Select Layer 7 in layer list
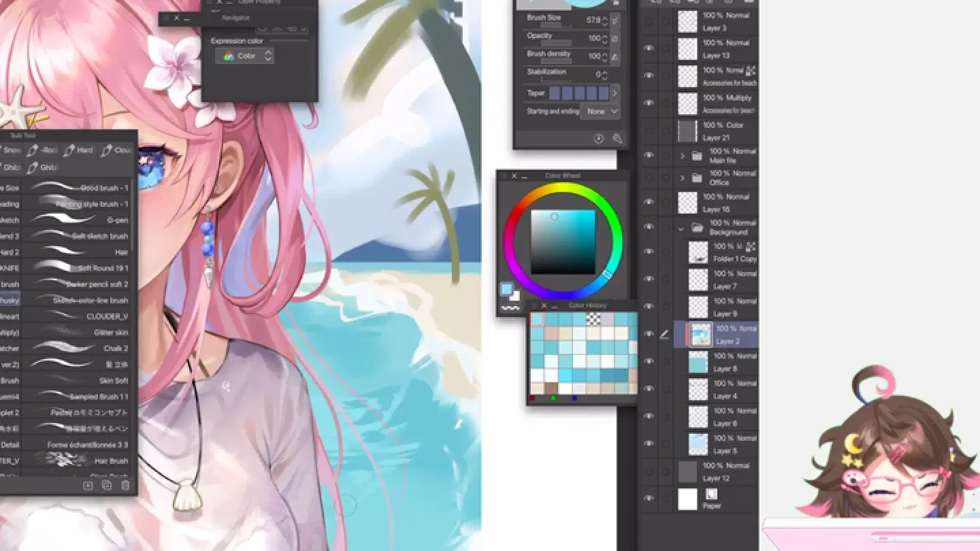 715,280
